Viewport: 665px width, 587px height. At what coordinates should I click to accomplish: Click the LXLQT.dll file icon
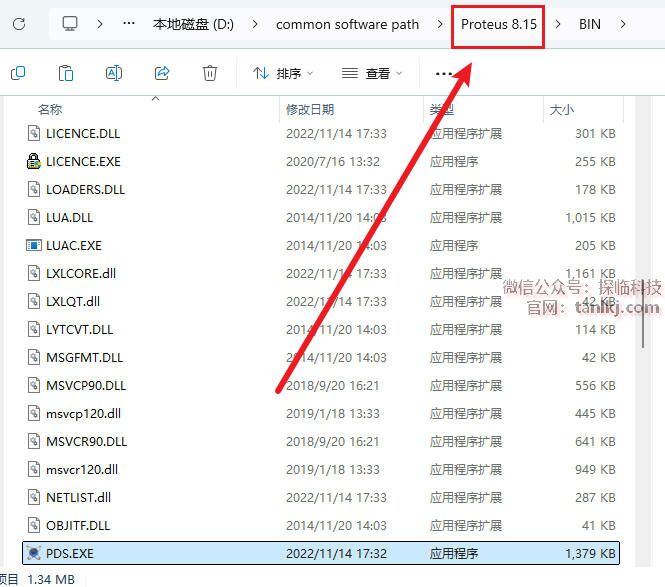coord(34,302)
